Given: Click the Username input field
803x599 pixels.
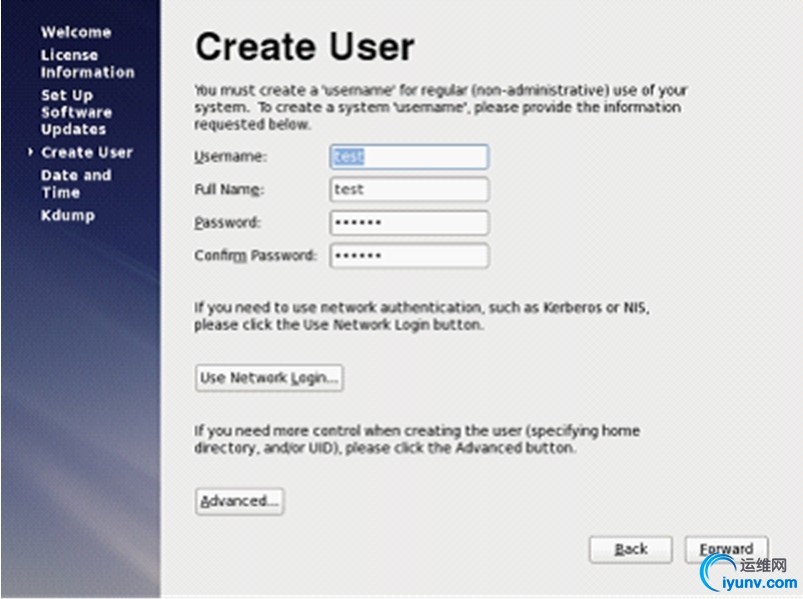Looking at the screenshot, I should click(409, 157).
